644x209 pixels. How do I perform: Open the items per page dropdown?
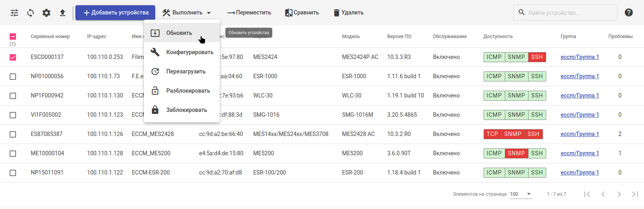point(521,194)
